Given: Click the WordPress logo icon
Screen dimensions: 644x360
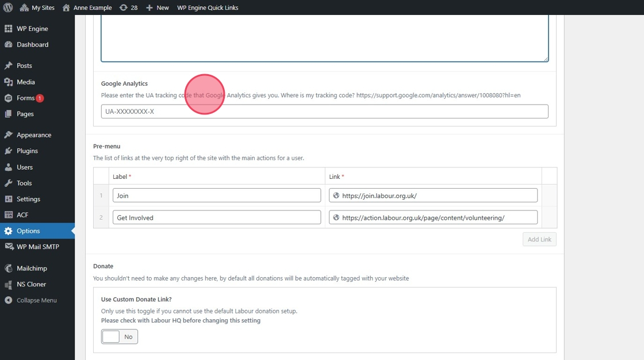Looking at the screenshot, I should click(8, 7).
